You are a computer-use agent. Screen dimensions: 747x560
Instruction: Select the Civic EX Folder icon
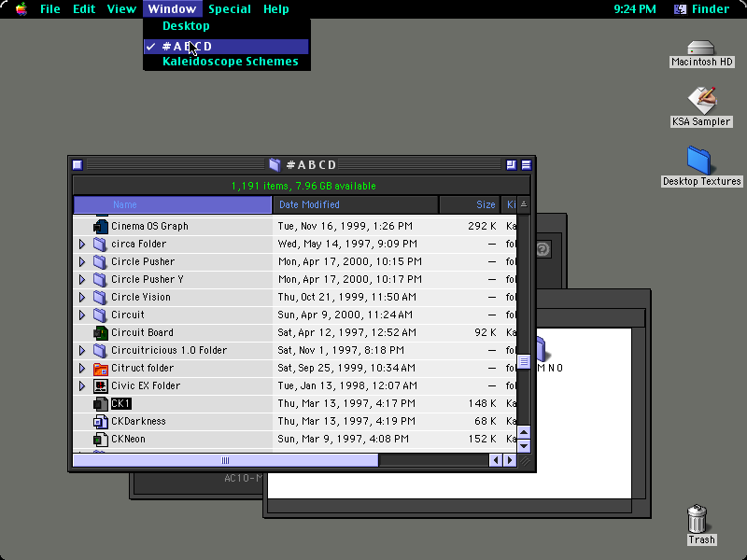[101, 385]
